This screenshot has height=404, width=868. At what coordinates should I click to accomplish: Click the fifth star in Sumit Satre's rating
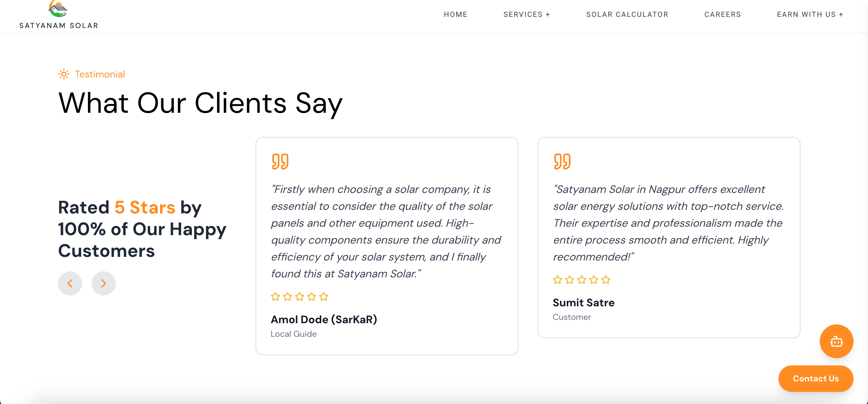click(606, 280)
